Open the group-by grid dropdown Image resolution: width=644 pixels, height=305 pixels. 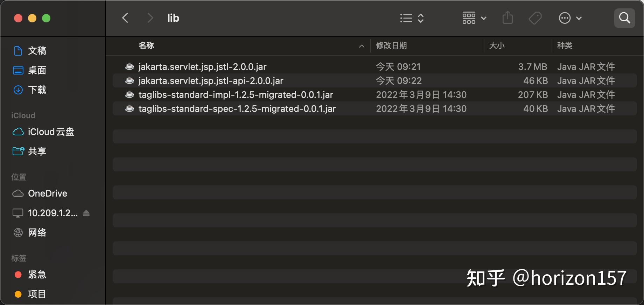click(474, 18)
